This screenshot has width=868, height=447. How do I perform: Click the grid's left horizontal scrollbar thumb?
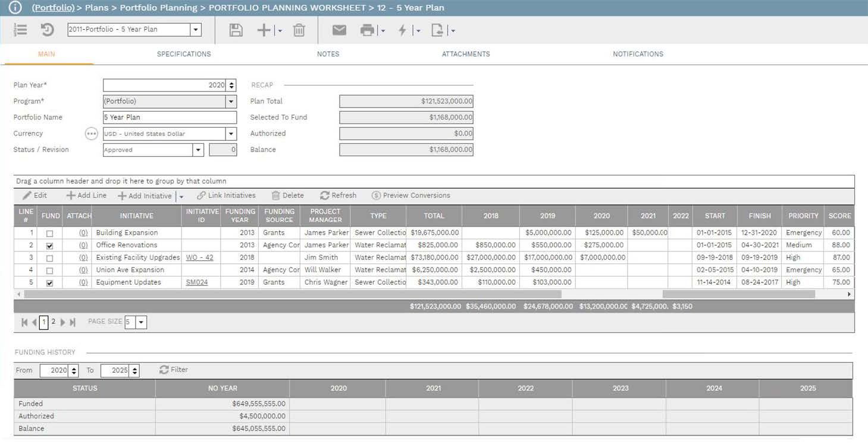pyautogui.click(x=293, y=294)
